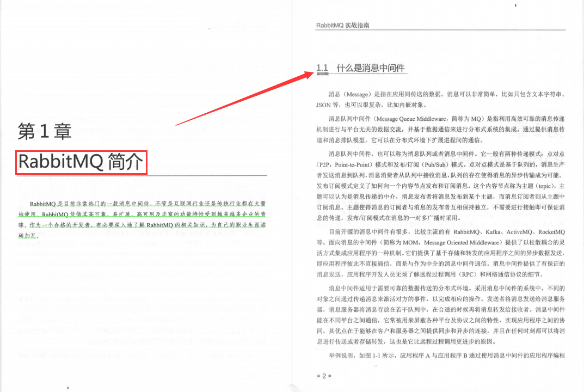Screen dimensions: 584x392
Task: Click the line starting 等。面向消息的中间件（简称为 MOM
Action: [x=441, y=242]
